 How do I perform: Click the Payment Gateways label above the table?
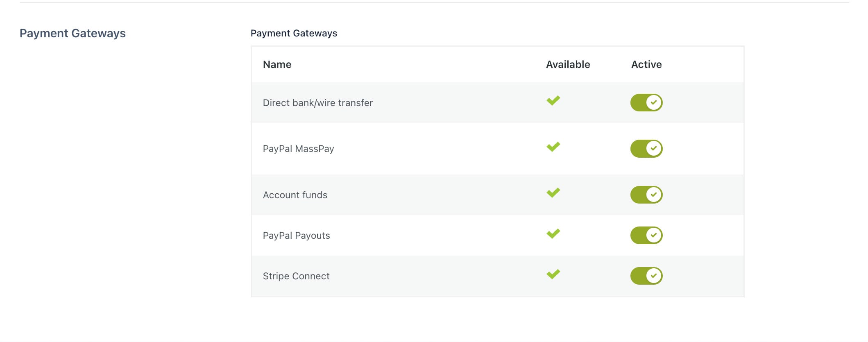pos(294,33)
